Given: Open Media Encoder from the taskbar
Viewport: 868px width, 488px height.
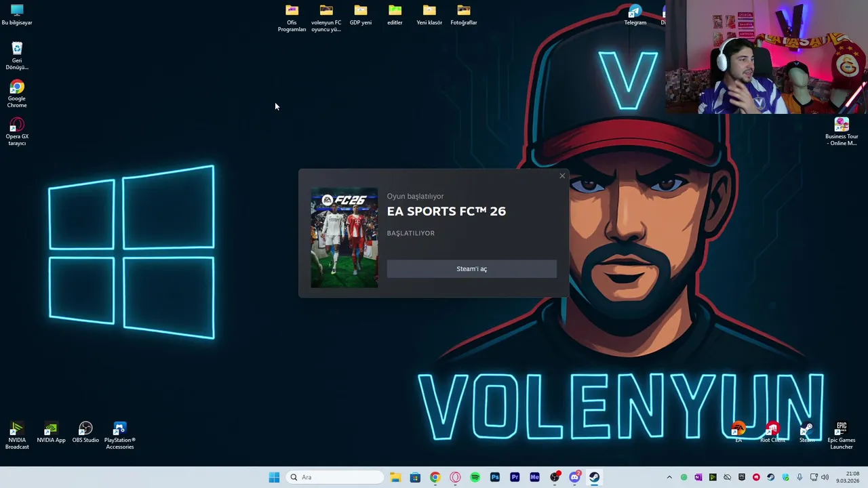Looking at the screenshot, I should pos(534,477).
